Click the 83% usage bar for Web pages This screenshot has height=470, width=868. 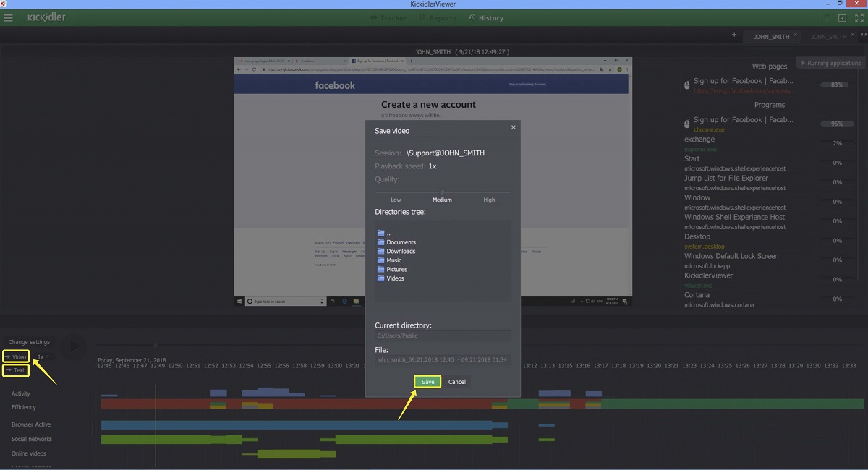pos(837,85)
